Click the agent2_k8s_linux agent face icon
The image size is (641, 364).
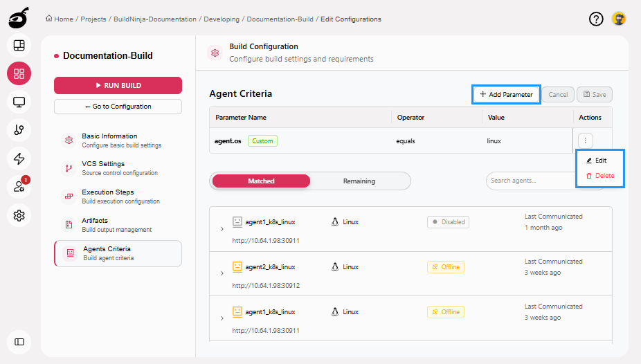click(237, 266)
